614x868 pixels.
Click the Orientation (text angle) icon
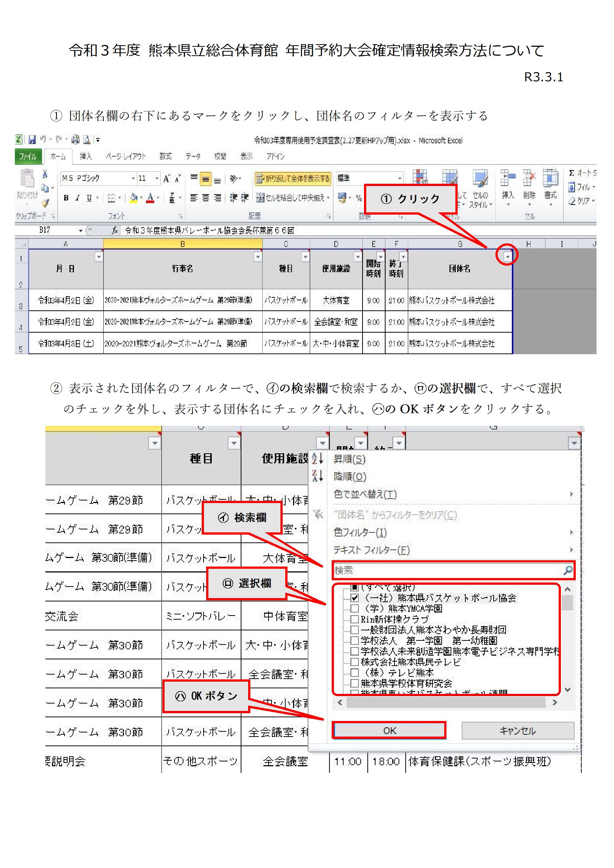(234, 179)
